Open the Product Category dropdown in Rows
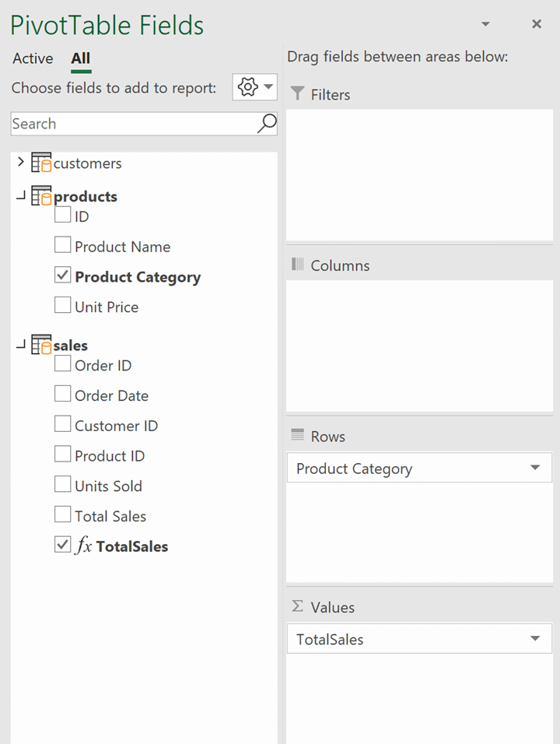The height and width of the screenshot is (744, 560). 535,468
